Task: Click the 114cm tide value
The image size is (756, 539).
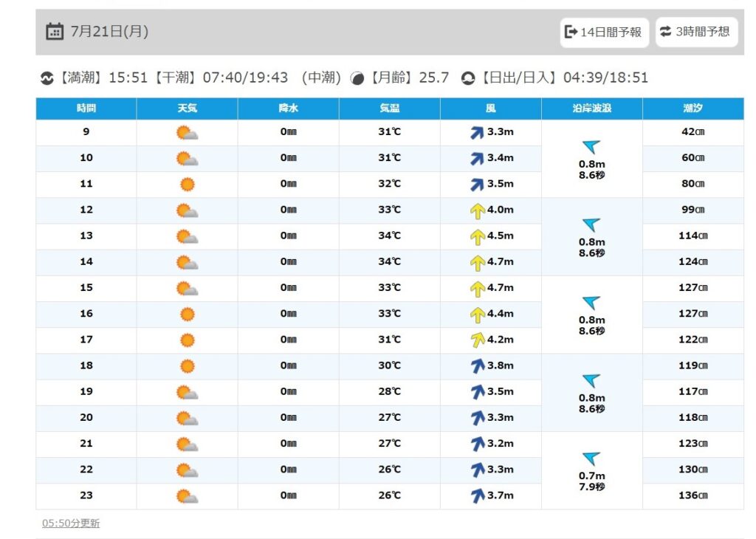Action: [693, 236]
